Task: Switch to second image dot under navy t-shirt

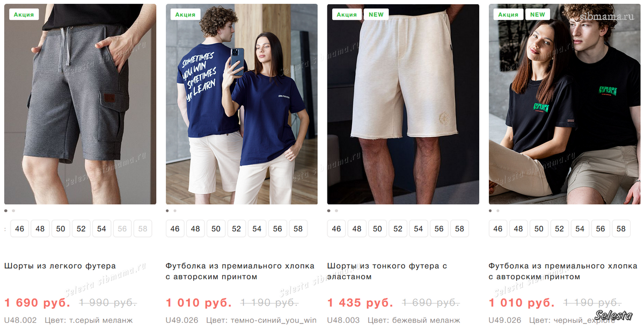Action: click(x=175, y=211)
